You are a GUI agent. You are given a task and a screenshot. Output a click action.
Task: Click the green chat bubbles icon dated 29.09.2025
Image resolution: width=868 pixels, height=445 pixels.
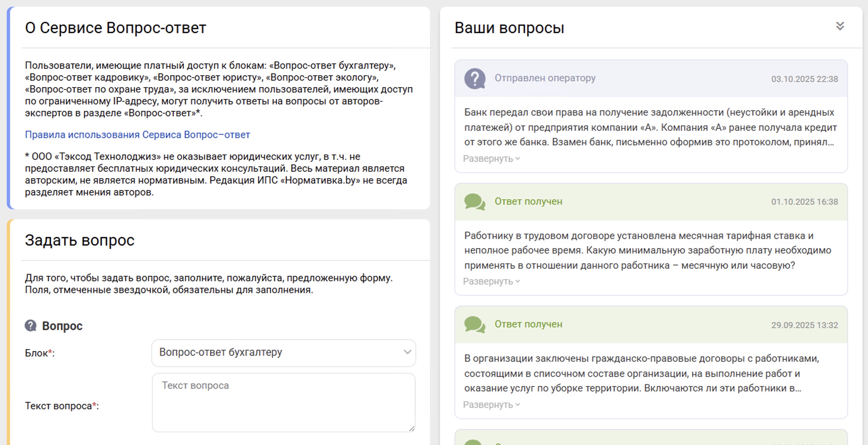tap(474, 325)
